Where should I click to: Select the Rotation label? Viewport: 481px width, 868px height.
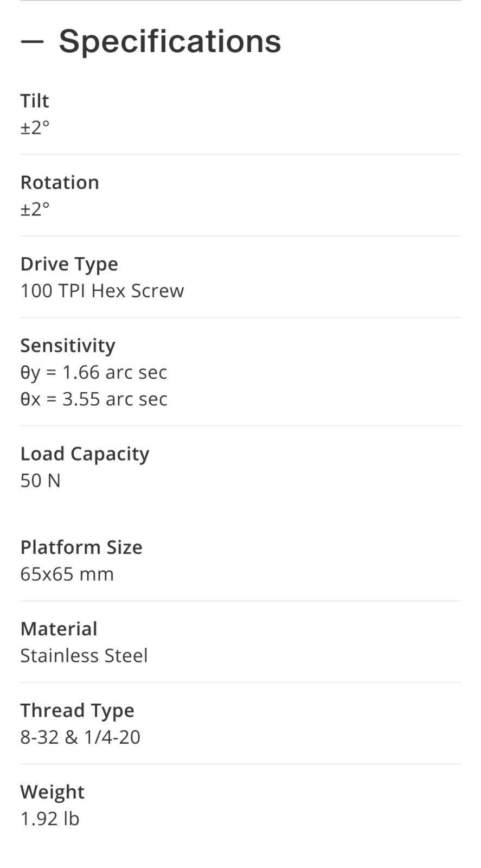pyautogui.click(x=60, y=182)
